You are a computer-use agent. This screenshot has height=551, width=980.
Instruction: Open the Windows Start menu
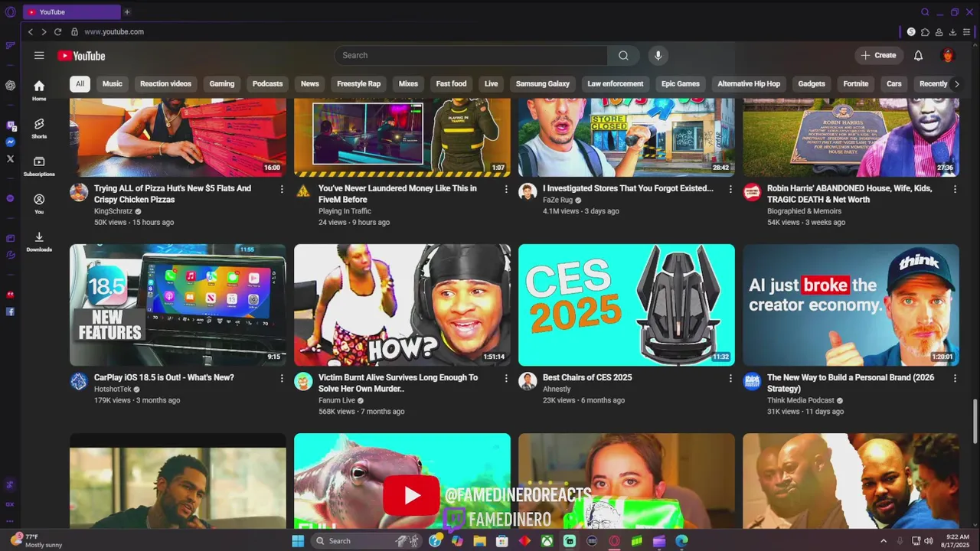[x=298, y=541]
